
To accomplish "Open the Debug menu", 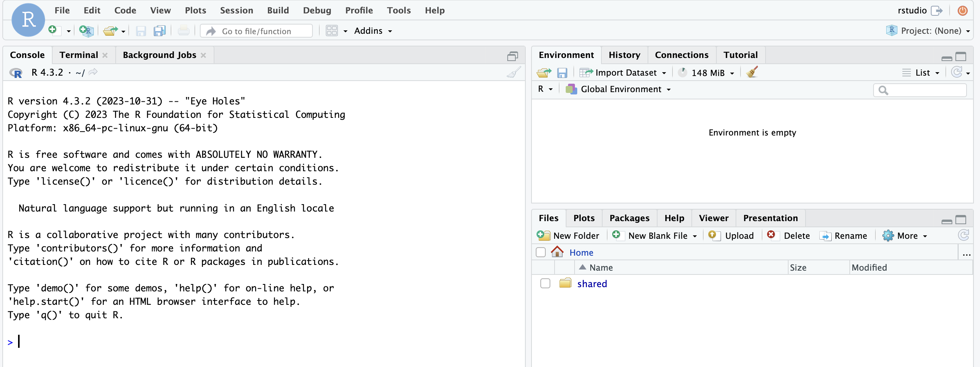I will (317, 10).
